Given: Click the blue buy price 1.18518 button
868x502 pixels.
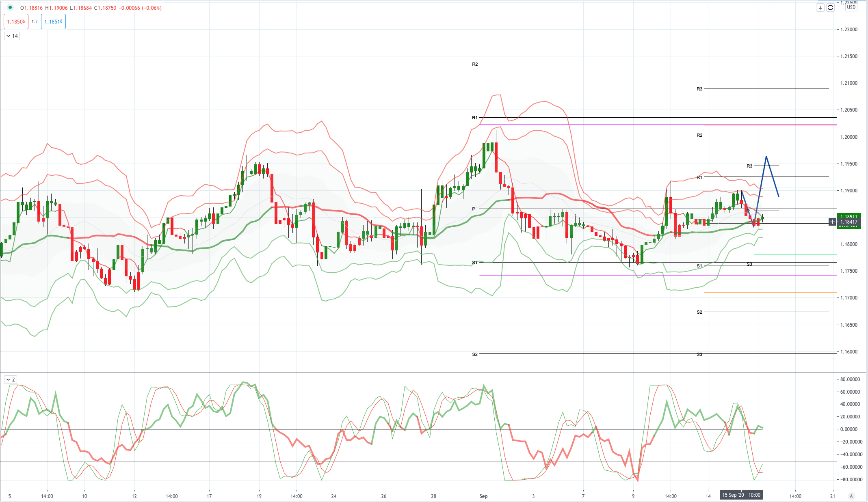Looking at the screenshot, I should [53, 22].
